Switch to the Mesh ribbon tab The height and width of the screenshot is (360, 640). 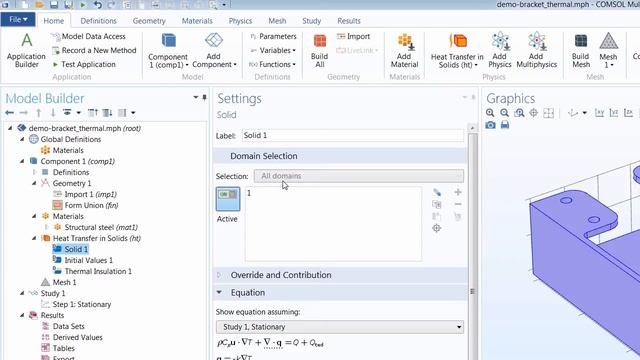coord(277,21)
